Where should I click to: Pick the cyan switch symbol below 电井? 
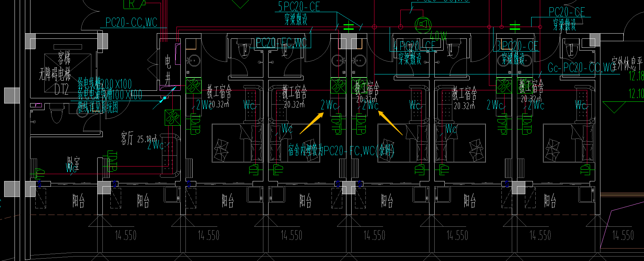165,98
